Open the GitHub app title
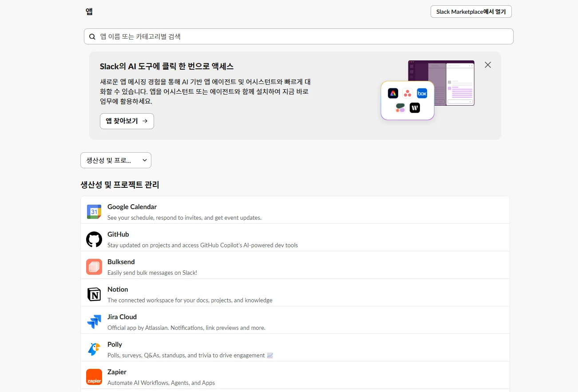 pyautogui.click(x=118, y=234)
